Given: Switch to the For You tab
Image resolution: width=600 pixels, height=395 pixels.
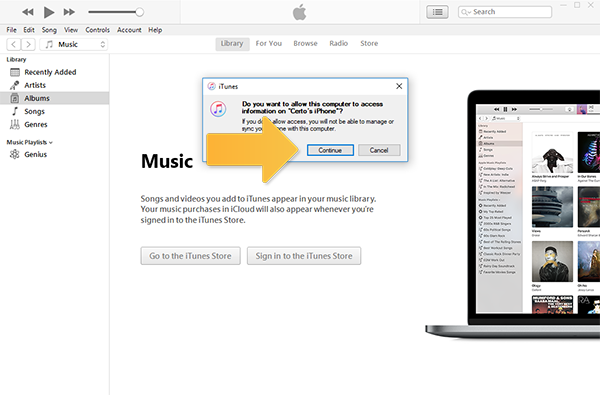Looking at the screenshot, I should click(x=269, y=44).
